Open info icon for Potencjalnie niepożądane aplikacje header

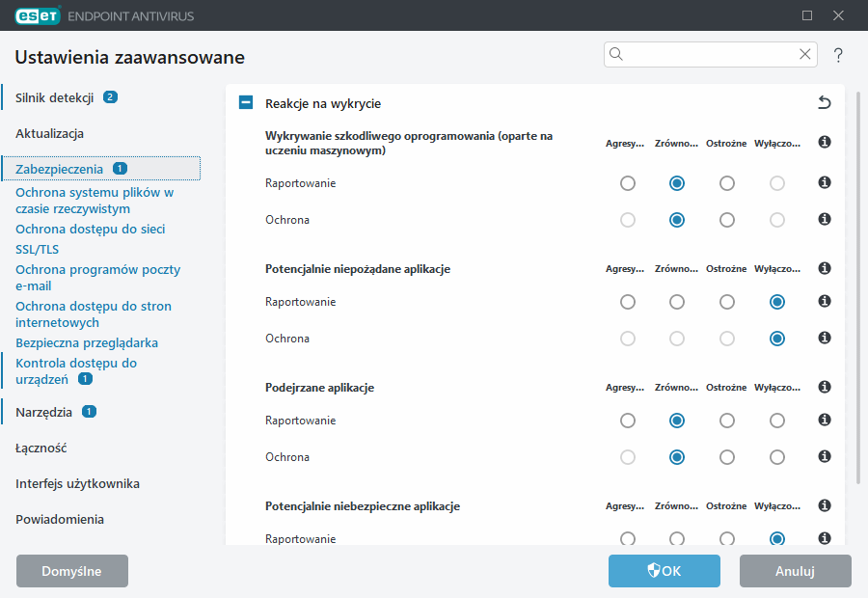[825, 268]
